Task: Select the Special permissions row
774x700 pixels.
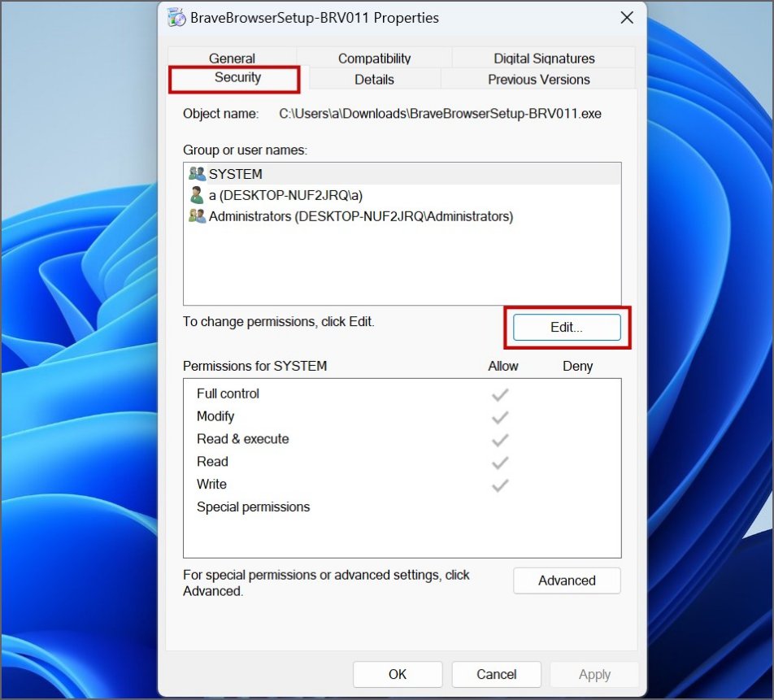Action: pyautogui.click(x=253, y=507)
